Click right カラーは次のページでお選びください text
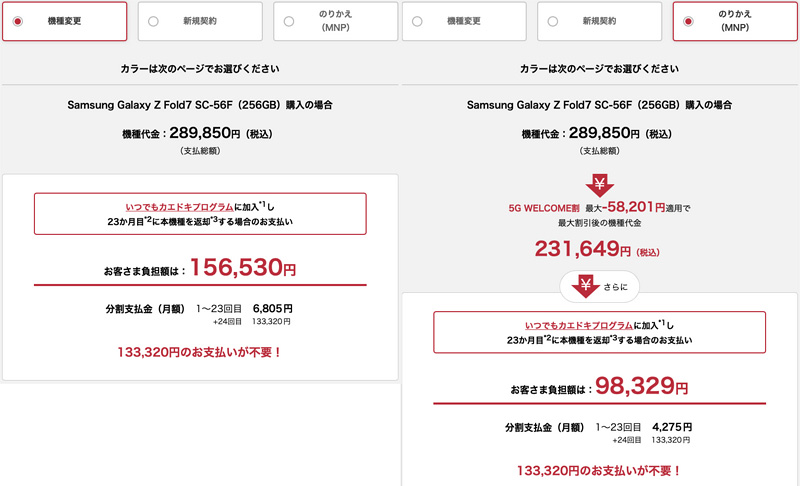Viewport: 800px width, 486px height. (599, 69)
